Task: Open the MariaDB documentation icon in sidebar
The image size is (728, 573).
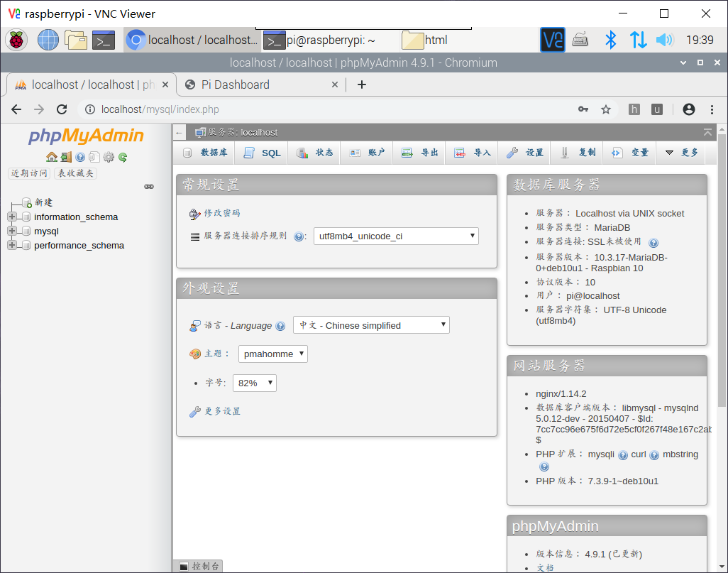Action: (x=94, y=157)
